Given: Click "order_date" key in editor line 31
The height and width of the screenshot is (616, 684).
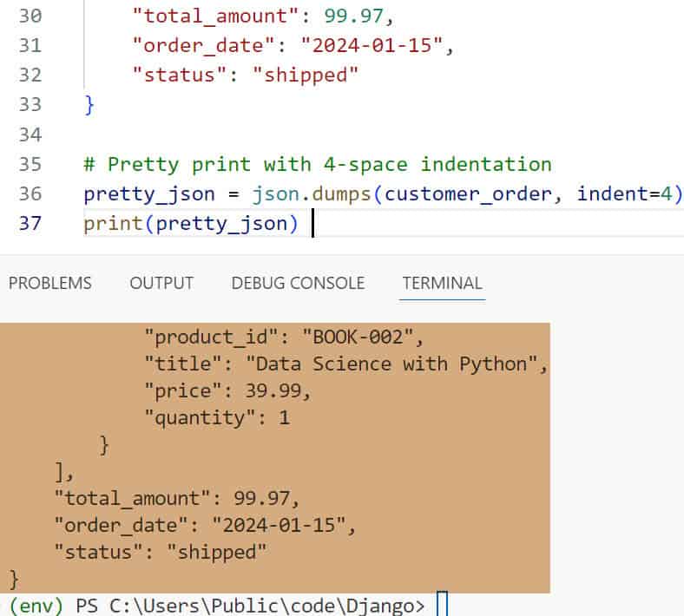Looking at the screenshot, I should [x=204, y=46].
